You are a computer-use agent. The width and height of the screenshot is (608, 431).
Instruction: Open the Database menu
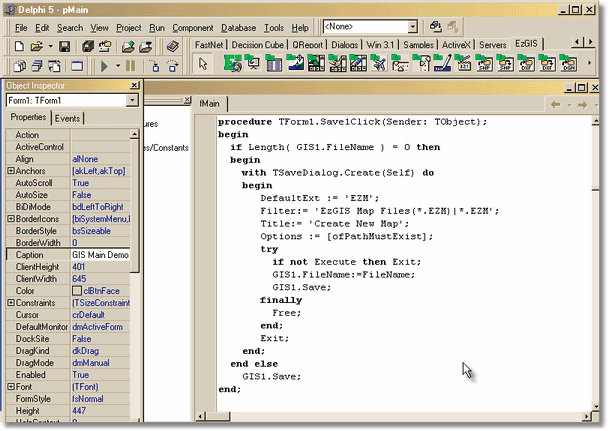[x=238, y=28]
